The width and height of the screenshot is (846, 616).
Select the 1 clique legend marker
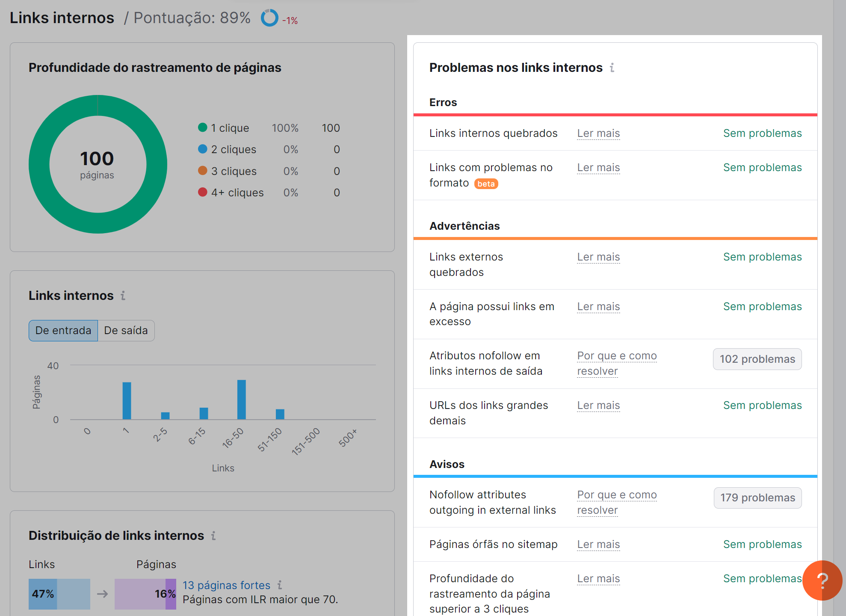click(202, 127)
